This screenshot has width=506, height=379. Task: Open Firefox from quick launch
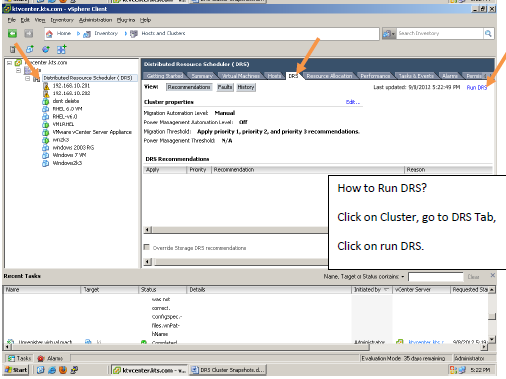point(63,370)
